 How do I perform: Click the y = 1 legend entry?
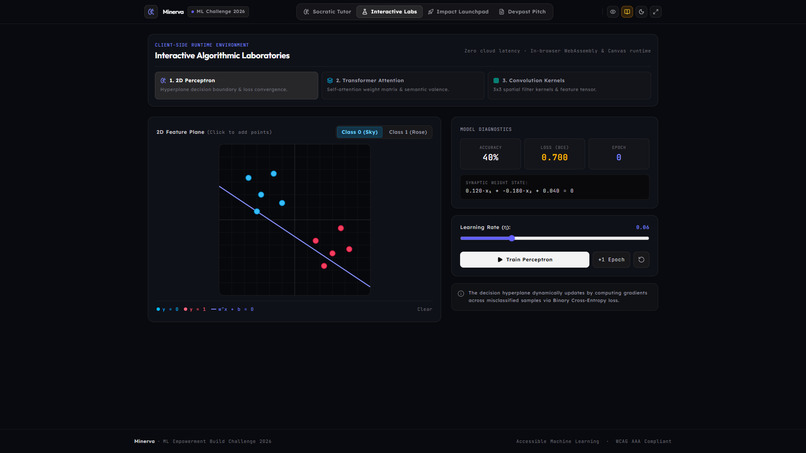point(195,309)
